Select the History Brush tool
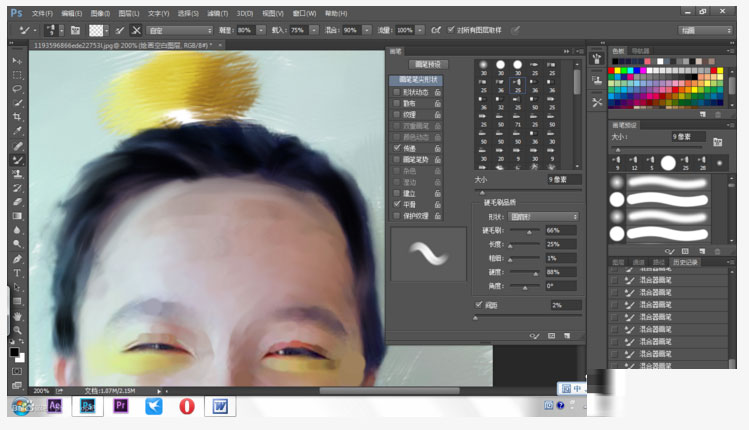The height and width of the screenshot is (430, 749). [x=17, y=188]
